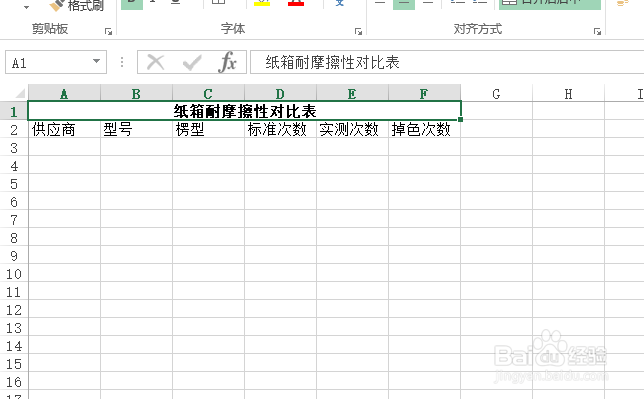Open the 对齐方式 alignment dialog launcher
This screenshot has height=399, width=644.
pyautogui.click(x=597, y=31)
